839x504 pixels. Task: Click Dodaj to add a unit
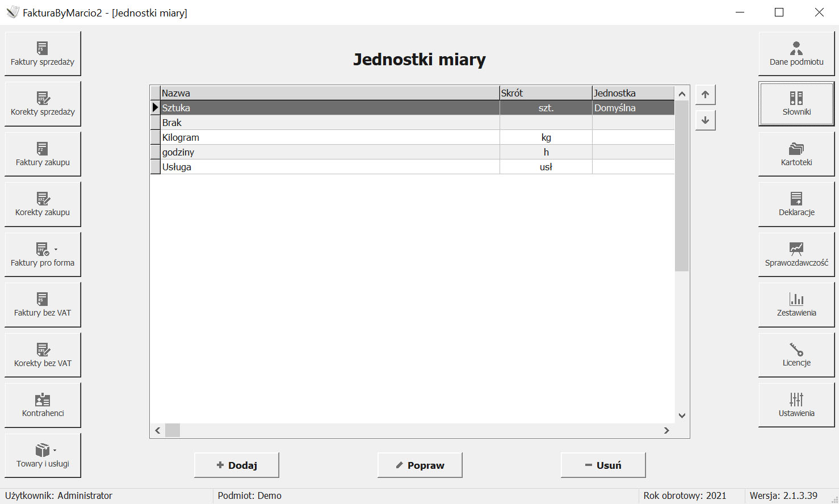coord(237,465)
